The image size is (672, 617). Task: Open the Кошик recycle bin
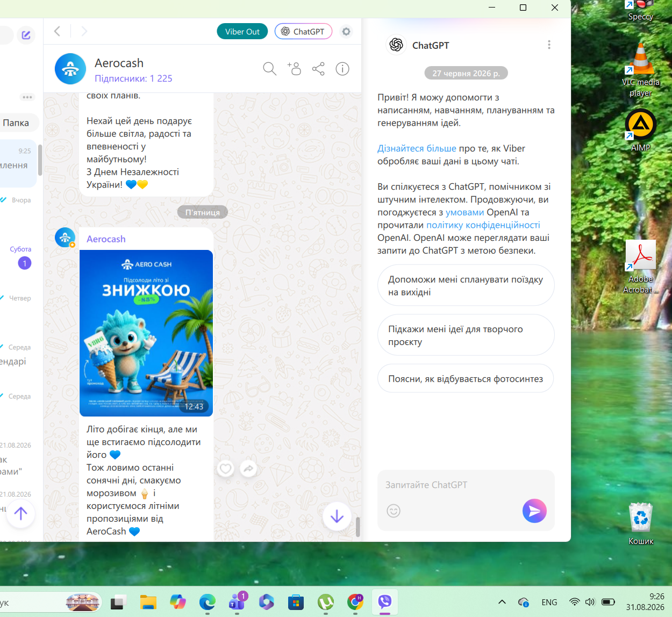click(641, 524)
